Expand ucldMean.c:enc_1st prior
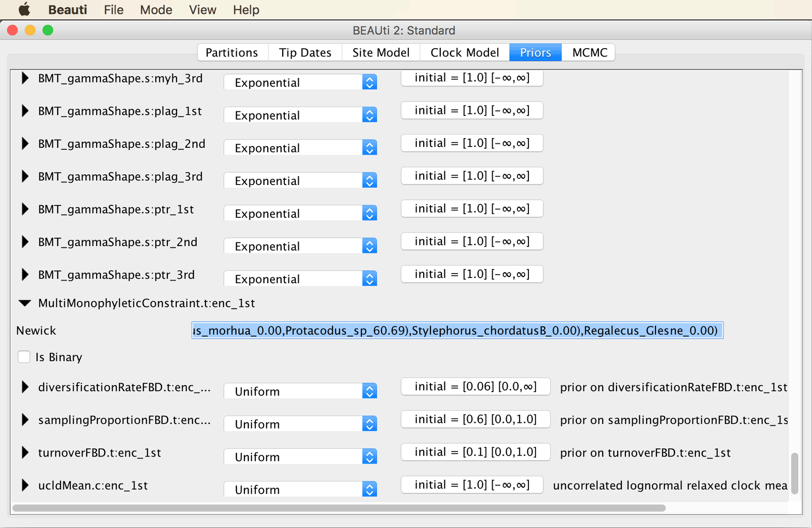The width and height of the screenshot is (812, 528). pos(25,485)
